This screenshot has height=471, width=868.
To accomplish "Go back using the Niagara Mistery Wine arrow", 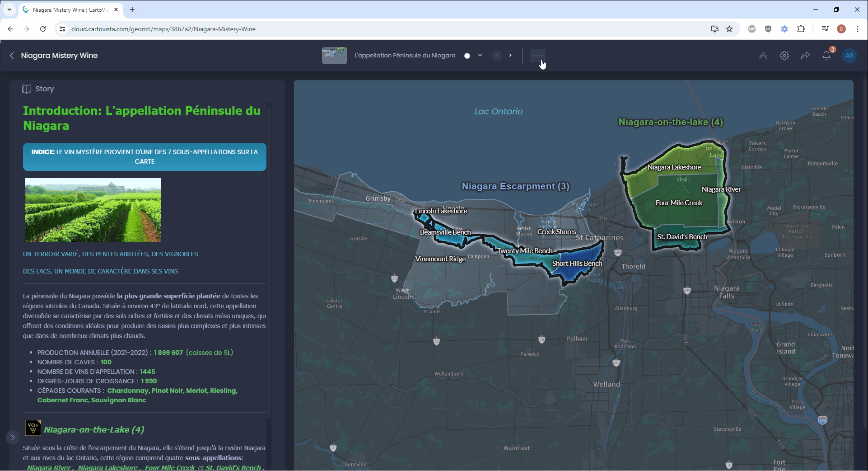I will [x=12, y=55].
